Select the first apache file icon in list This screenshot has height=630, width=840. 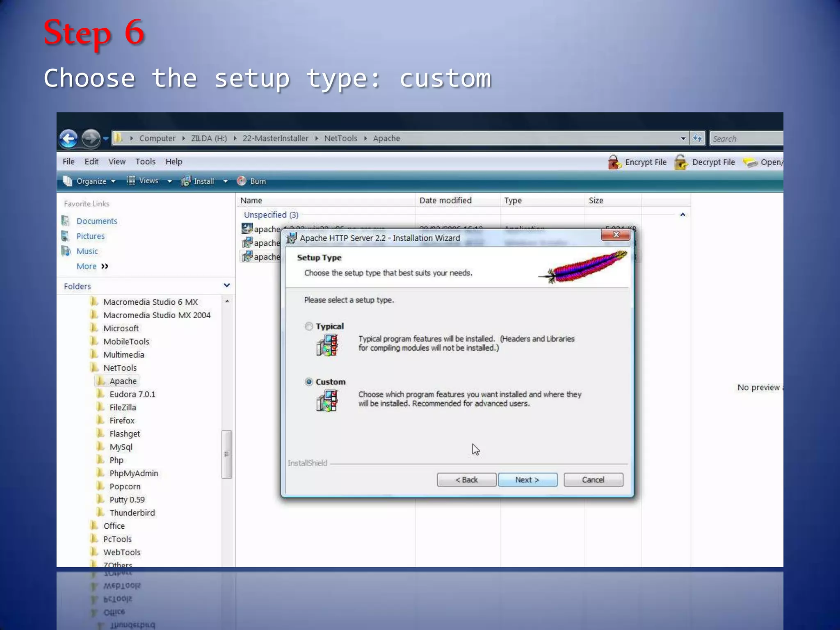[247, 228]
